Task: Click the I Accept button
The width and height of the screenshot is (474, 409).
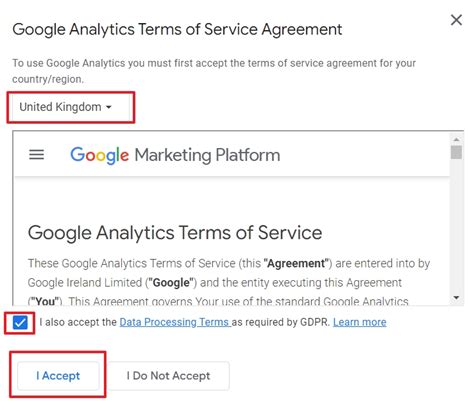Action: click(x=58, y=376)
